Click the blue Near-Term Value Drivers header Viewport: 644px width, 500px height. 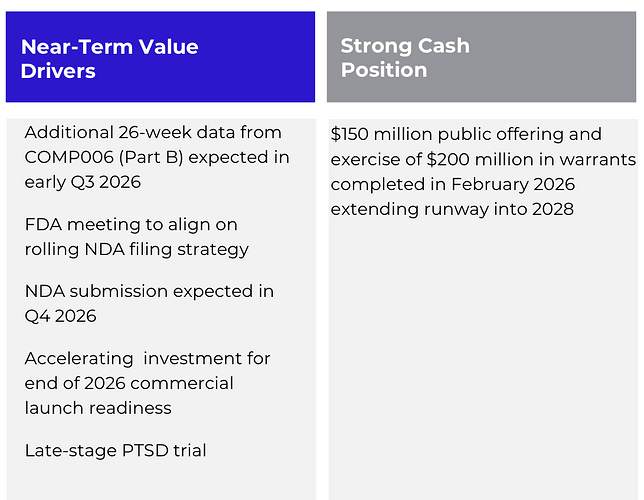(160, 57)
